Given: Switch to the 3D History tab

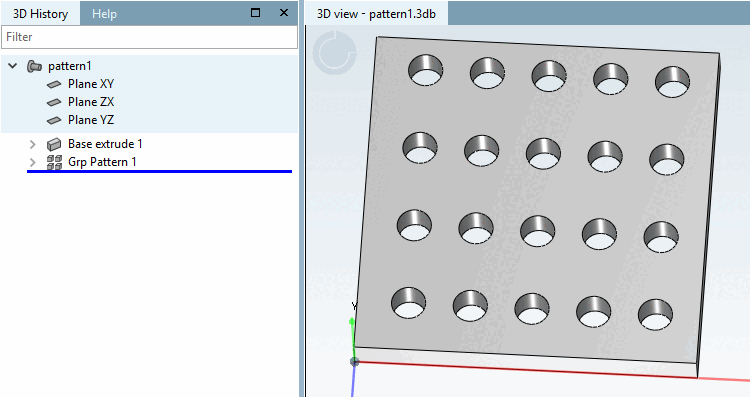Looking at the screenshot, I should [40, 14].
